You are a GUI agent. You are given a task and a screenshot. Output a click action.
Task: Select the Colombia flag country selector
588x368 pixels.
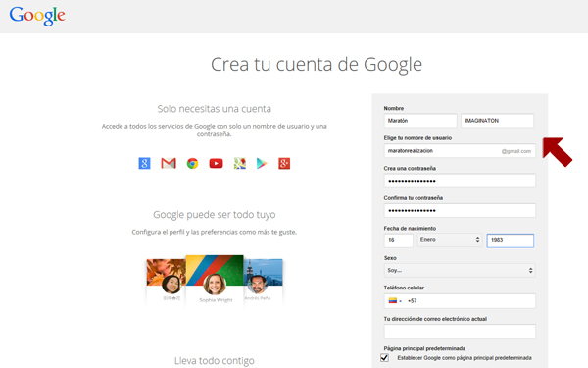click(395, 301)
